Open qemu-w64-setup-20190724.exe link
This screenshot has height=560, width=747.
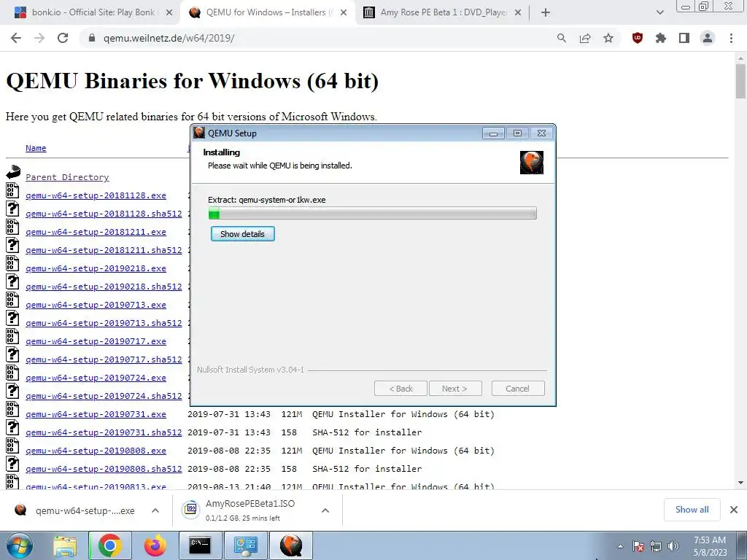96,378
